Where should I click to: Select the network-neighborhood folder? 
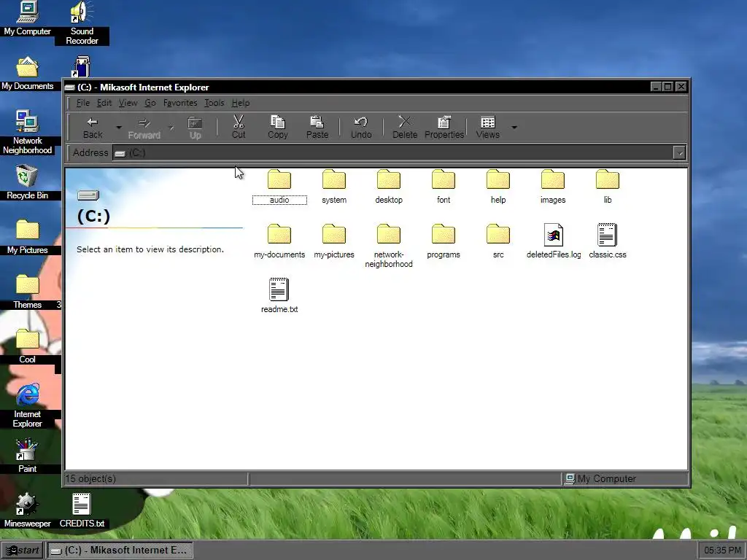[389, 246]
